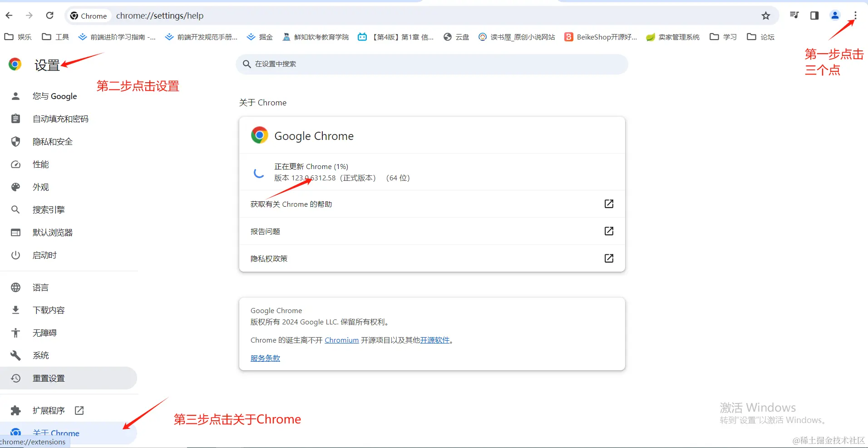868x448 pixels.
Task: Open the 云盘 bookmark
Action: [x=456, y=37]
